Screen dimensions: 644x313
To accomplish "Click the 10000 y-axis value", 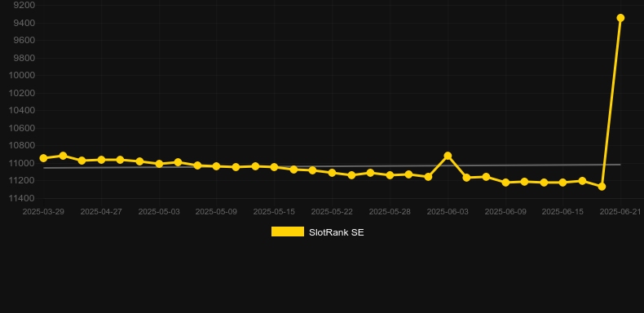I will coord(22,75).
